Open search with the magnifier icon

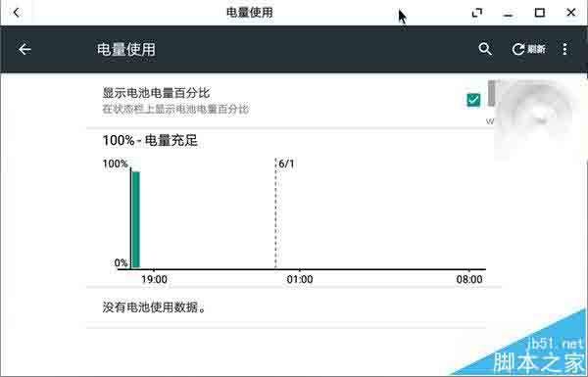[x=485, y=49]
